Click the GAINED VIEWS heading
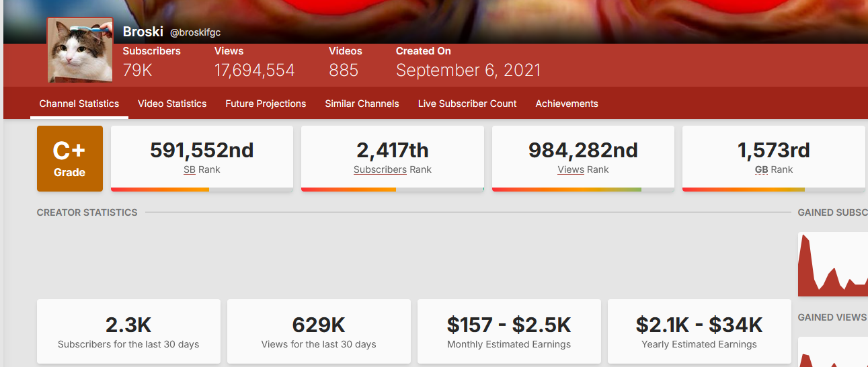This screenshot has height=367, width=868. pos(832,317)
